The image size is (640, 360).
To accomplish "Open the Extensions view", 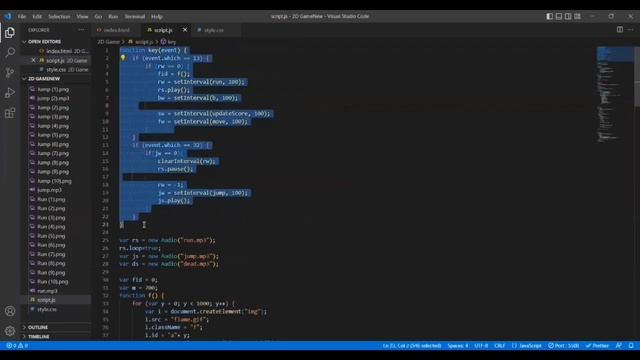I will 10,113.
